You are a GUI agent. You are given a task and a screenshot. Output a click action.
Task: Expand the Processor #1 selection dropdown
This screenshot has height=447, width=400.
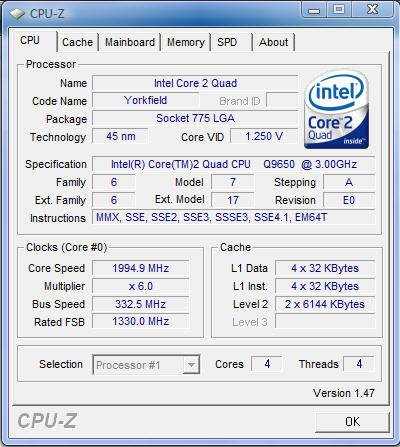[x=191, y=365]
